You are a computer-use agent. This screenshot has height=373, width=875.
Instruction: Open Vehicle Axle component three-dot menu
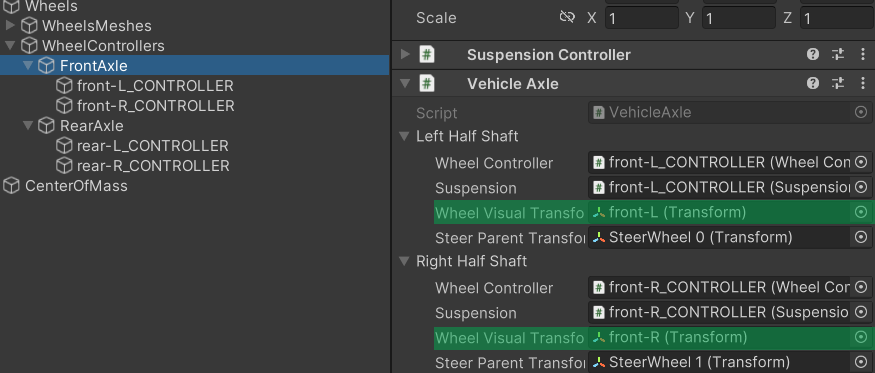(x=863, y=84)
